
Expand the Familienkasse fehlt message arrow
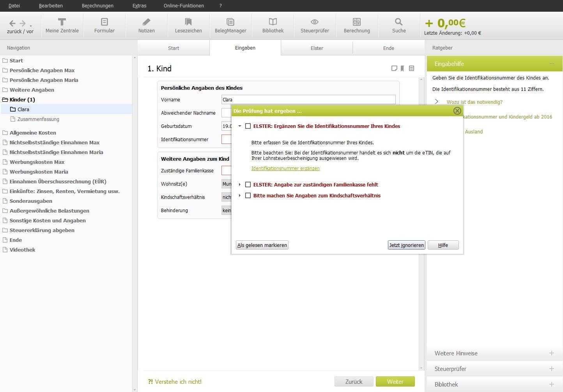(240, 184)
